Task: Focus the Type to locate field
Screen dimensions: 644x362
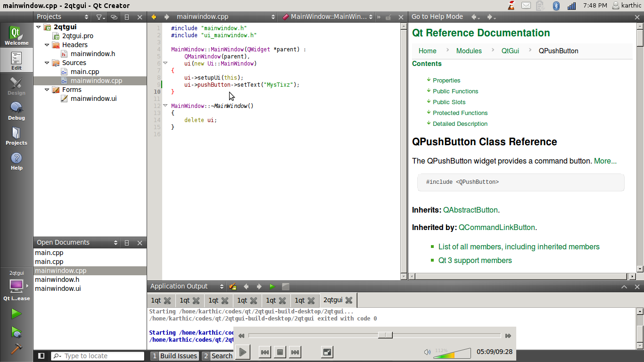Action: (98, 356)
